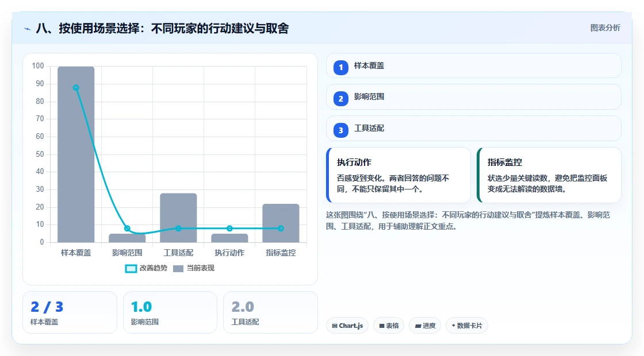Click the chart description starting 这张图围绕
This screenshot has width=644, height=356.
click(x=468, y=220)
